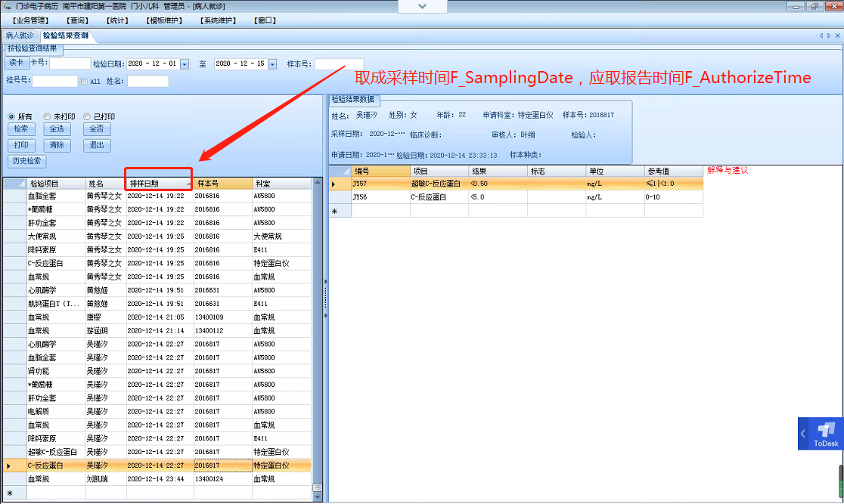
Task: Select the 肌钙蛋白T test row
Action: point(157,304)
